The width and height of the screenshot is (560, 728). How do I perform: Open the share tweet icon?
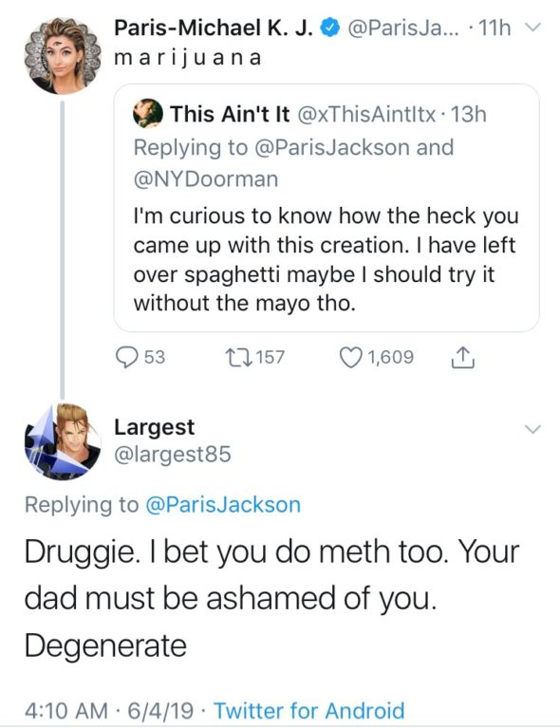[x=462, y=358]
